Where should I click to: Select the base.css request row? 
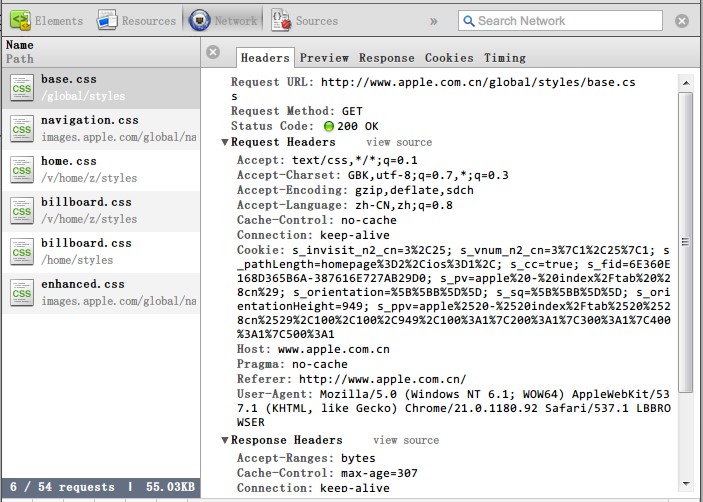coord(101,88)
